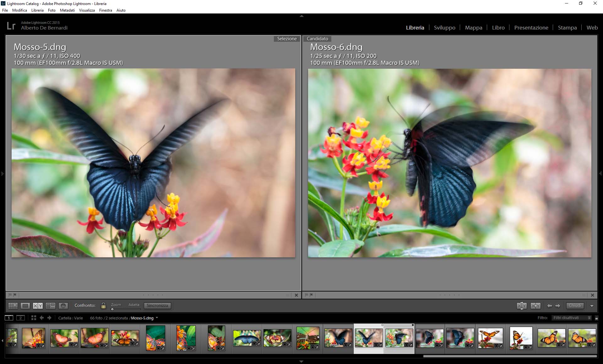Viewport: 603px width, 364px height.
Task: Switch to Loupe view icon
Action: click(25, 306)
